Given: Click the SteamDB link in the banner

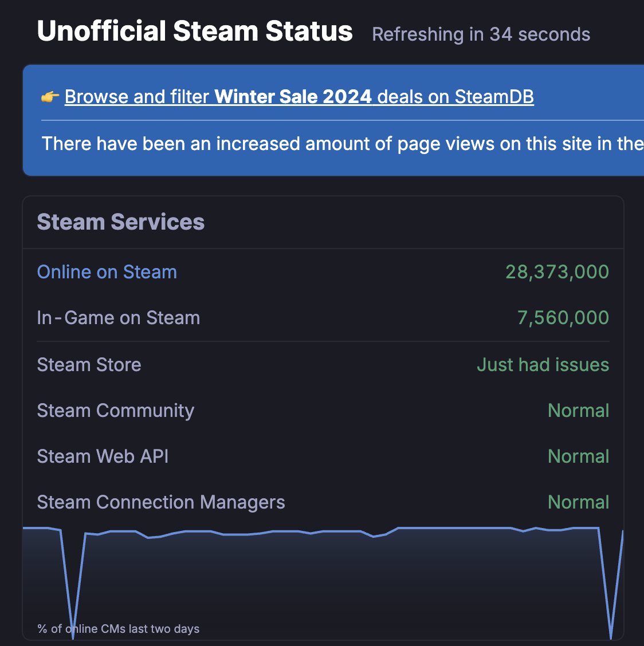Looking at the screenshot, I should (494, 96).
